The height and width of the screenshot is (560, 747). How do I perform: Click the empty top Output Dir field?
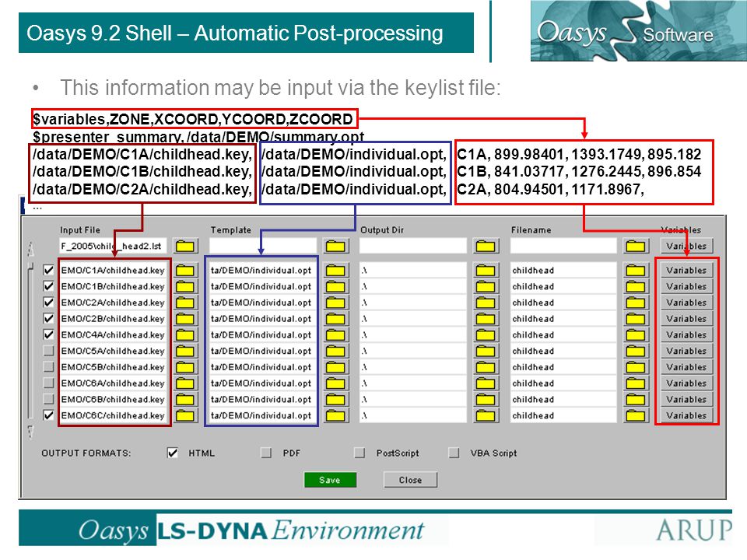412,247
